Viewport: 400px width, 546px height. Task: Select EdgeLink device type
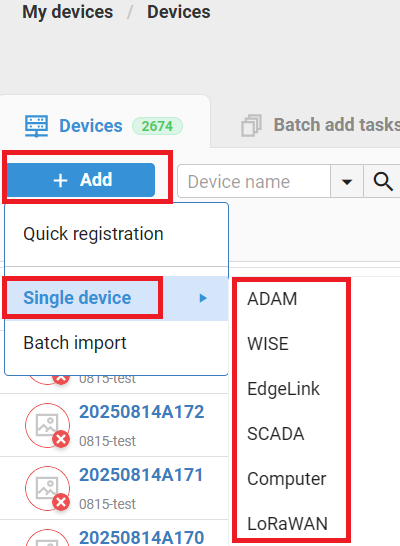pyautogui.click(x=283, y=389)
